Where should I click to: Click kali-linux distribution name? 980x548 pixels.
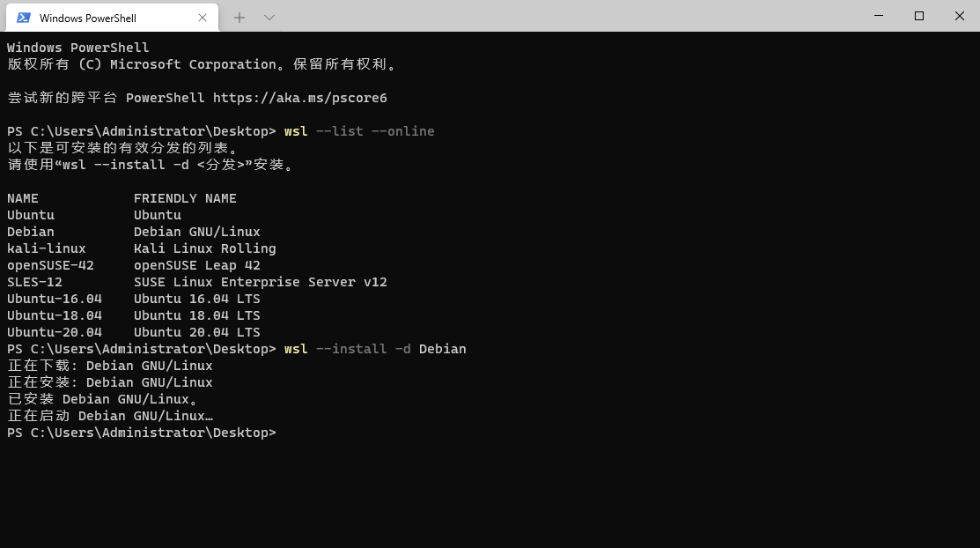click(x=47, y=248)
